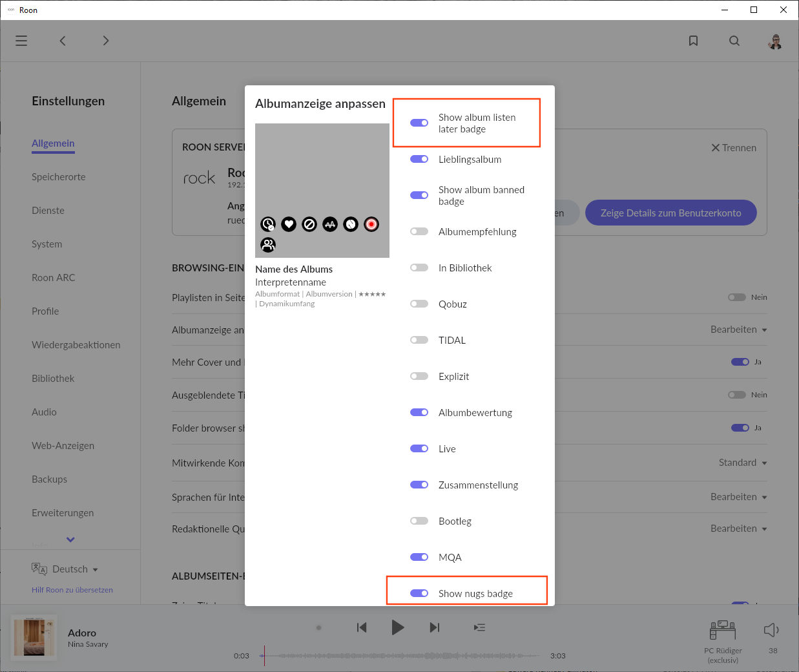Viewport: 799px width, 672px height.
Task: Skip to next track
Action: click(x=435, y=627)
